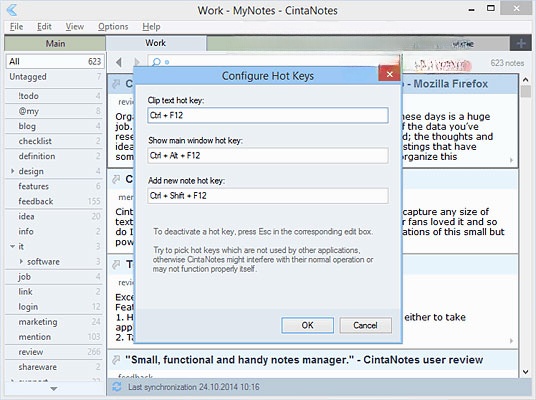Click the navigate forward triangle icon

pos(137,62)
